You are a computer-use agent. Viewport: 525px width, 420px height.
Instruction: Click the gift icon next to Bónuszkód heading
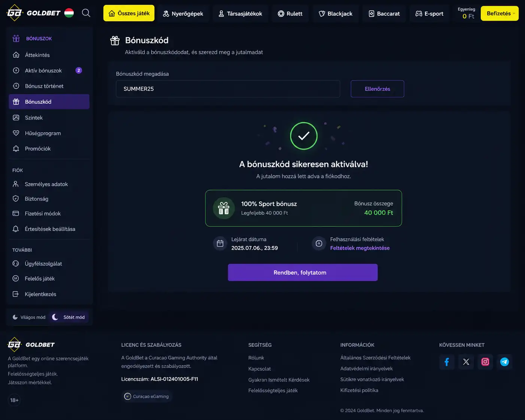click(x=115, y=40)
